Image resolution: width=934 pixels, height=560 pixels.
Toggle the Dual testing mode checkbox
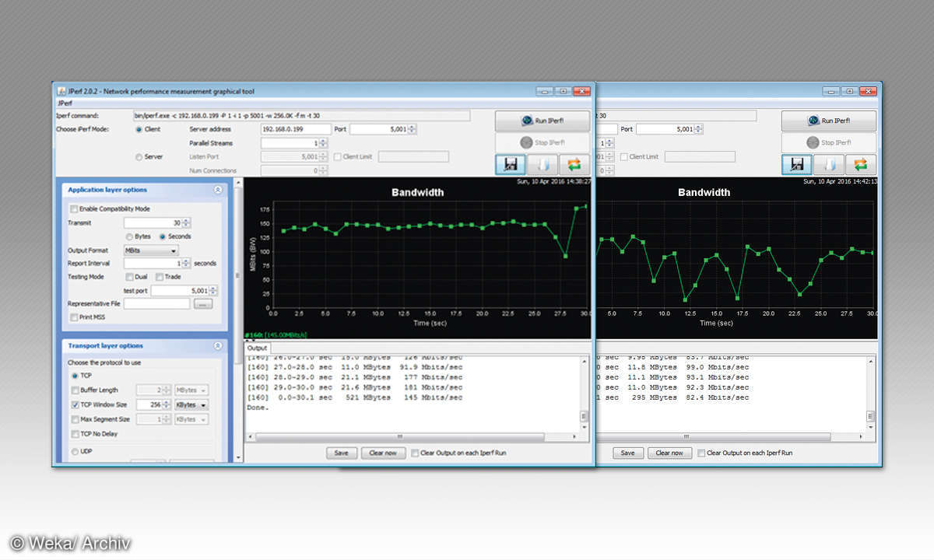129,277
